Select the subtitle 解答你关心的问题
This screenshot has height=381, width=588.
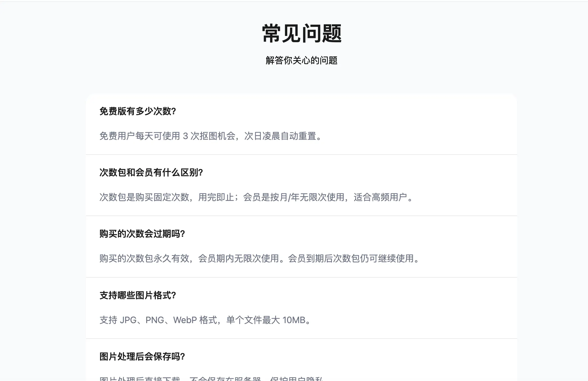[302, 60]
